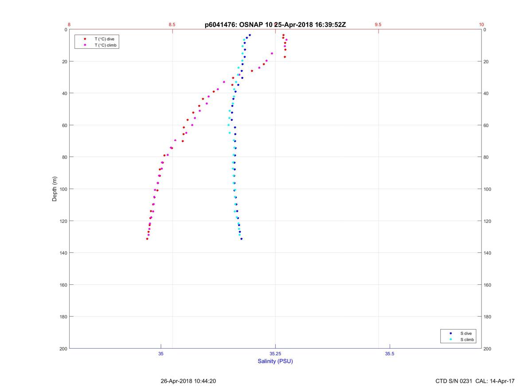Click the left depth axis tick label 20

(x=64, y=62)
